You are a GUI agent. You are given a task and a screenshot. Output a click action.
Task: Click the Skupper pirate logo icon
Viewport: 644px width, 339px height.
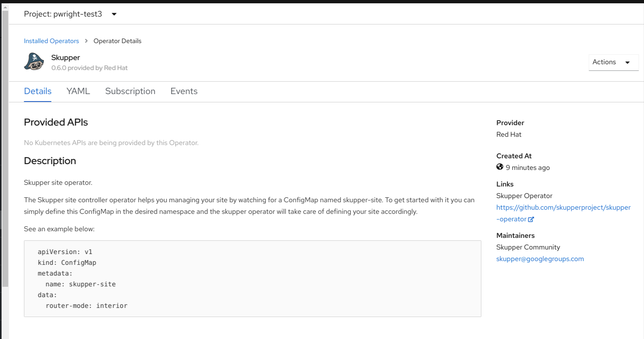(34, 62)
